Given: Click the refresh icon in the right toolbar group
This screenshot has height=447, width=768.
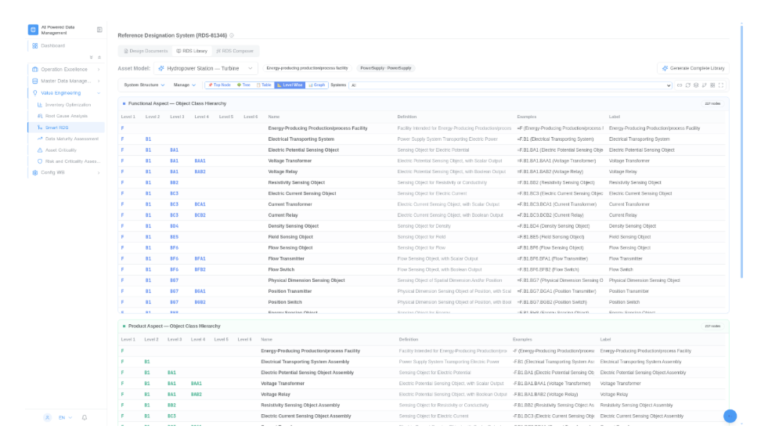Looking at the screenshot, I should (x=688, y=85).
